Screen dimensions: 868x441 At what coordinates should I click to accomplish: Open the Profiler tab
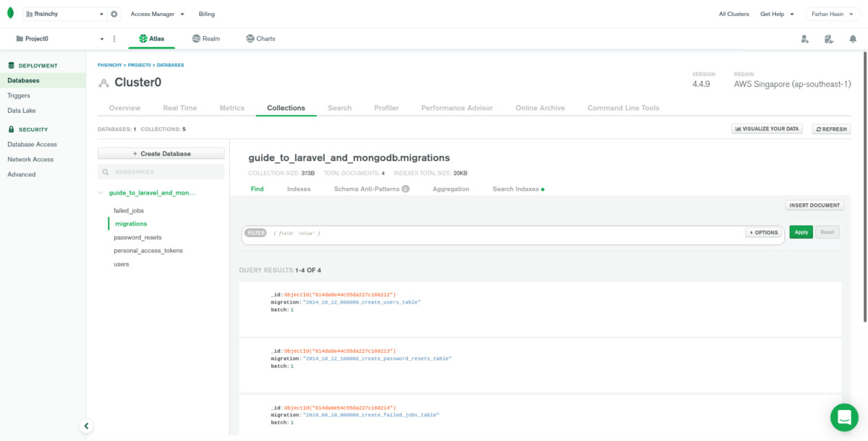pos(386,108)
